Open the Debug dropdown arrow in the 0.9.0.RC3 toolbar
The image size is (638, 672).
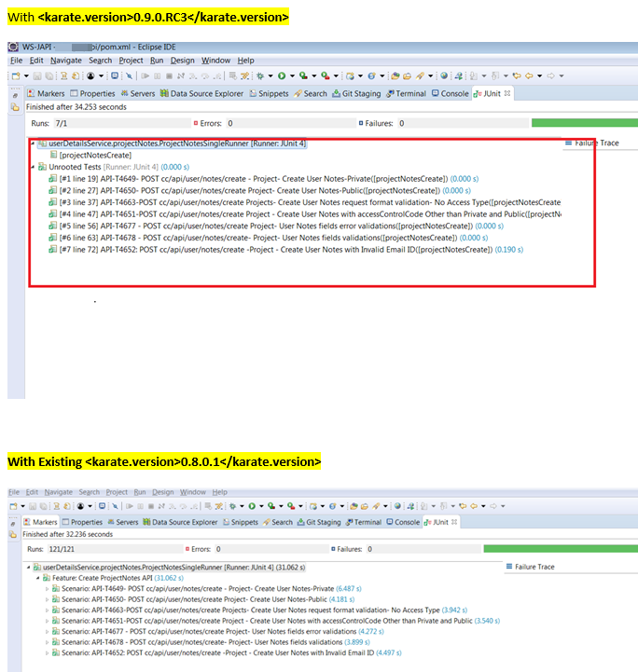point(270,75)
